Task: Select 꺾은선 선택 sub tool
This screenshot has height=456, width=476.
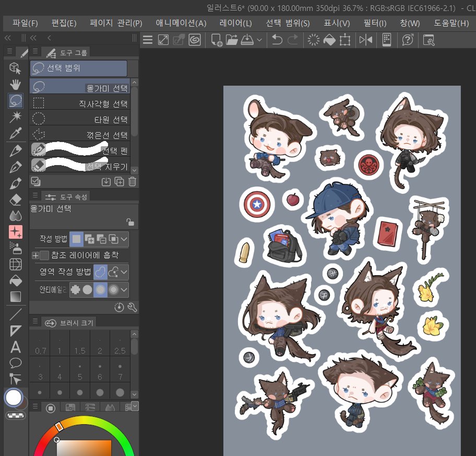Action: point(80,134)
